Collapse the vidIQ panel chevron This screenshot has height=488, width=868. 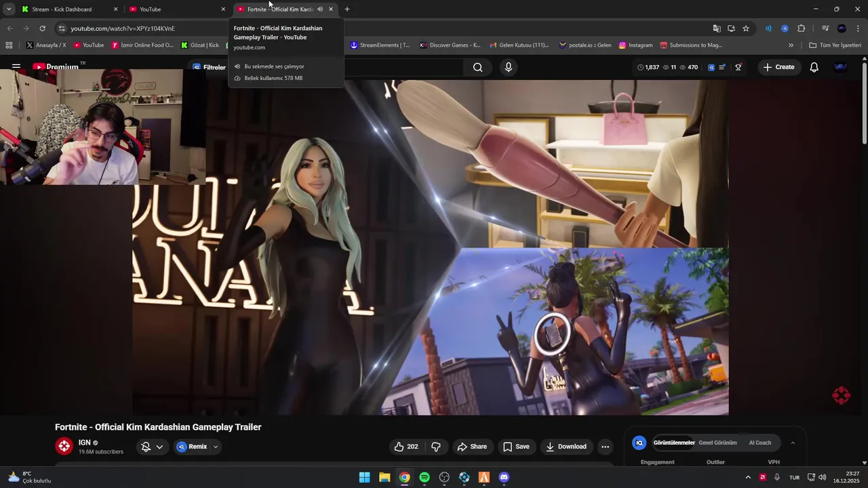tap(793, 443)
